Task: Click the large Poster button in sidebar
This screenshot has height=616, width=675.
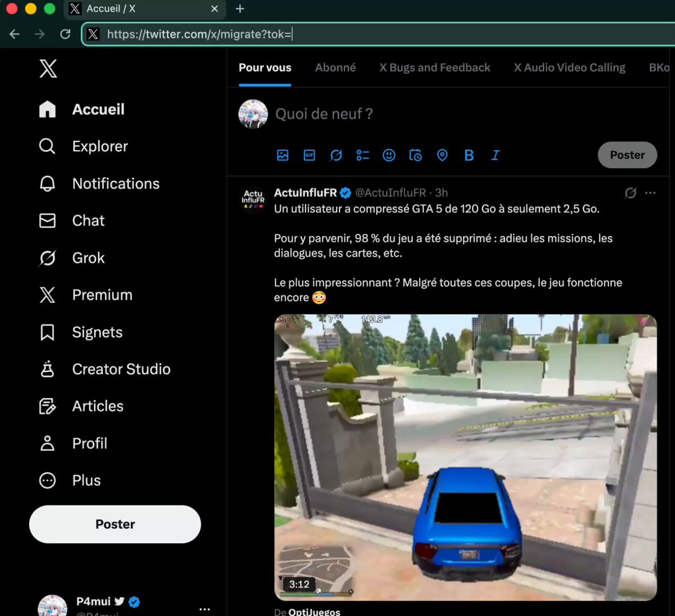Action: click(115, 524)
